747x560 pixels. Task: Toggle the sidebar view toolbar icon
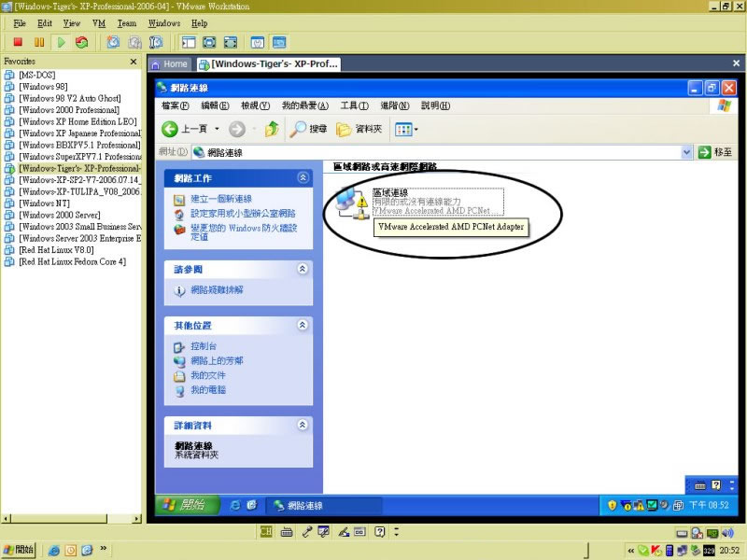point(189,42)
